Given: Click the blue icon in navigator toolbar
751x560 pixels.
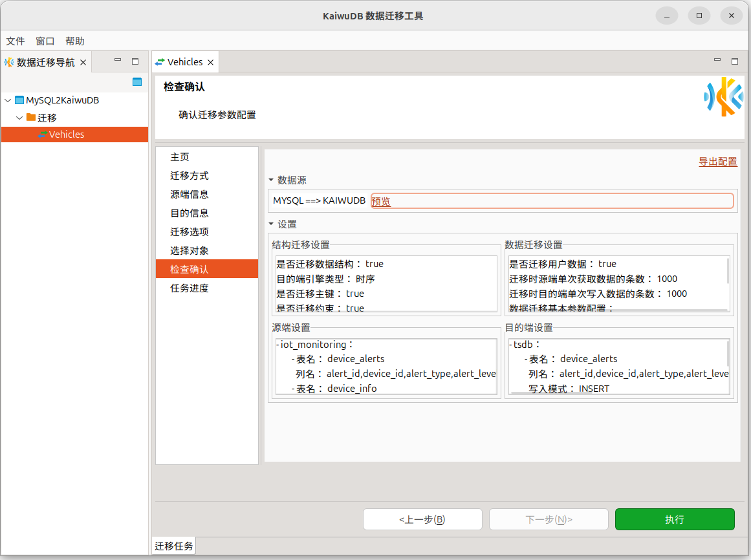Looking at the screenshot, I should [136, 81].
